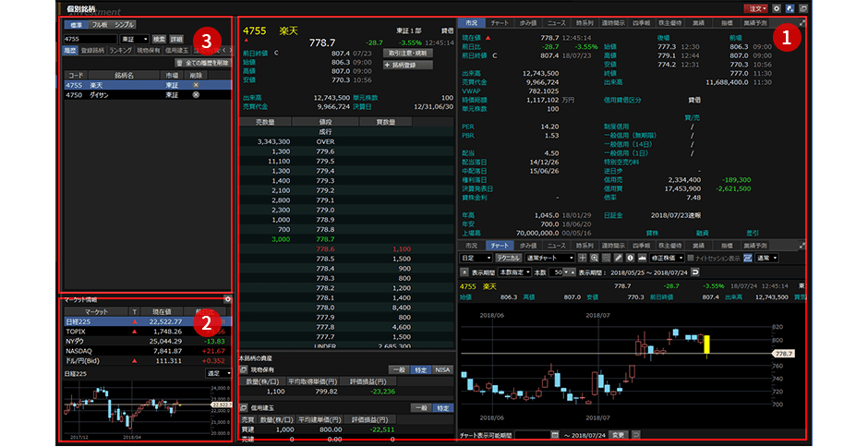The image size is (868, 447).
Task: Delete 楽天 row from history list
Action: 195,85
